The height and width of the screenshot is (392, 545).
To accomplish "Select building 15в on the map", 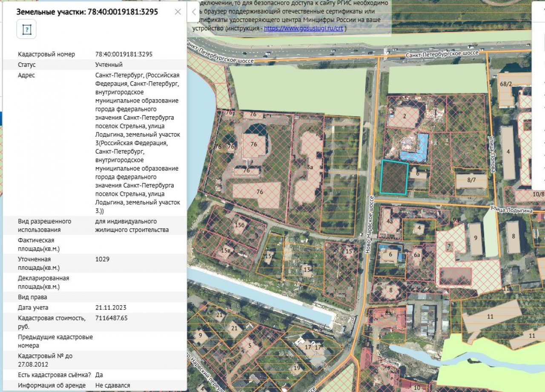I will point(225,250).
